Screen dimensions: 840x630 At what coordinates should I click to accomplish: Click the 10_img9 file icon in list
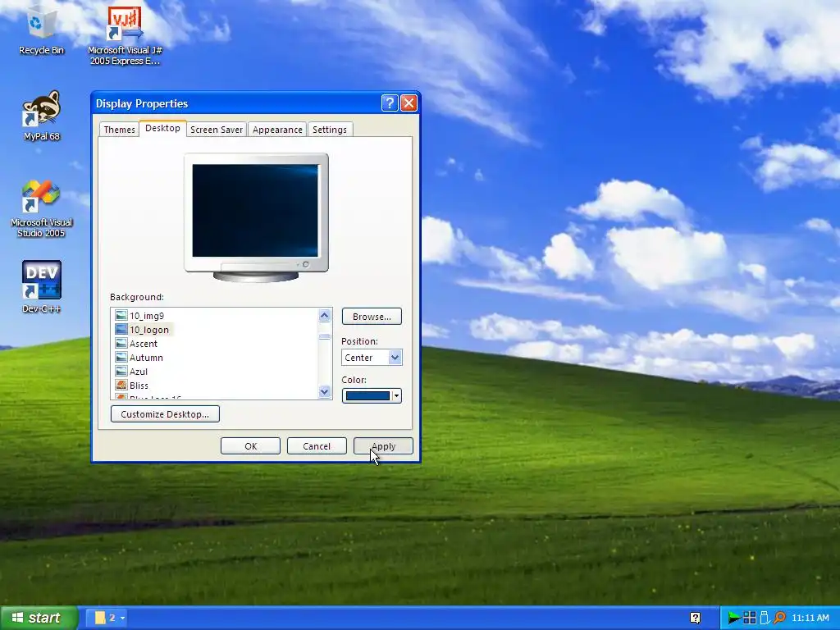121,316
